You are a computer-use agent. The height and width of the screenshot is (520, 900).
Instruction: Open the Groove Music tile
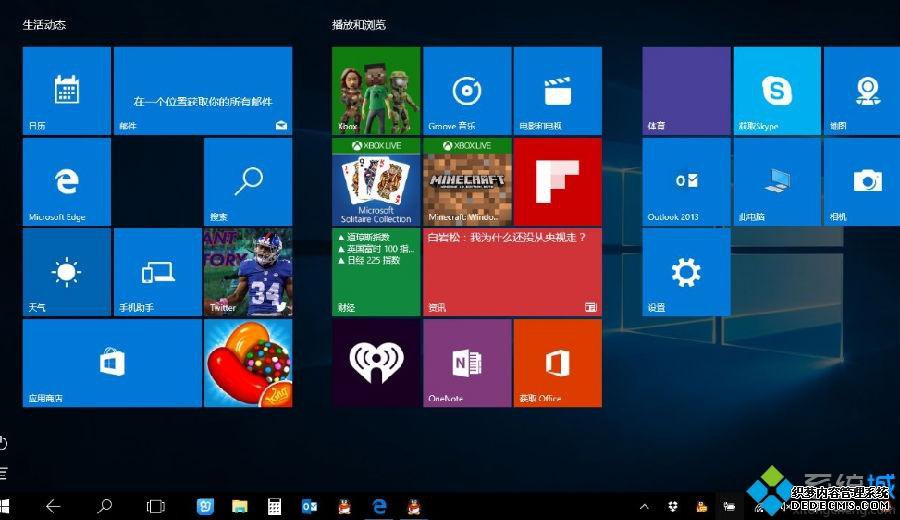(467, 91)
